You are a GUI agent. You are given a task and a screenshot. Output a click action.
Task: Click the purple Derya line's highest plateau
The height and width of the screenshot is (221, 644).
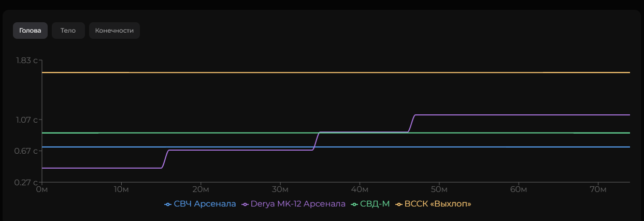pos(518,115)
